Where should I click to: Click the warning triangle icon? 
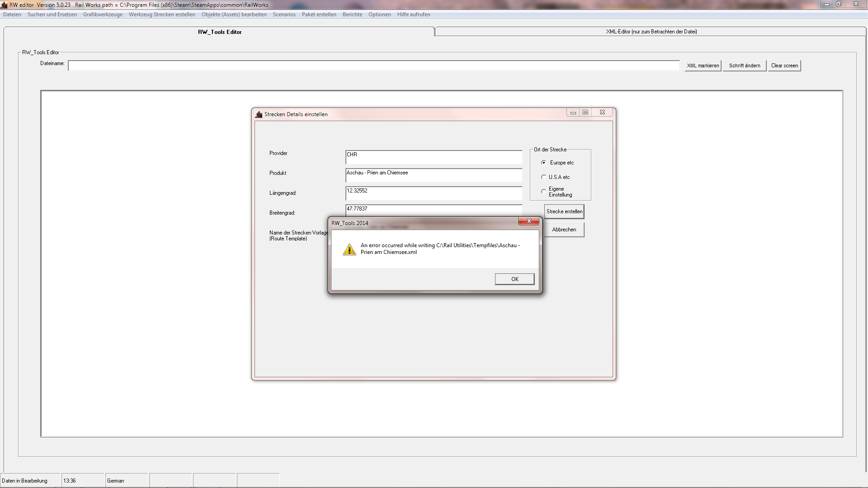coord(349,249)
